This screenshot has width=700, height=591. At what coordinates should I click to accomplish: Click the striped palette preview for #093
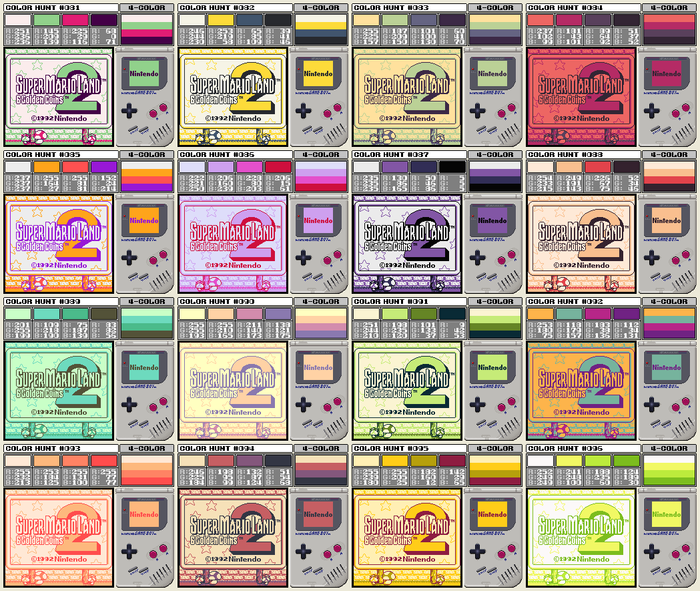coord(146,470)
